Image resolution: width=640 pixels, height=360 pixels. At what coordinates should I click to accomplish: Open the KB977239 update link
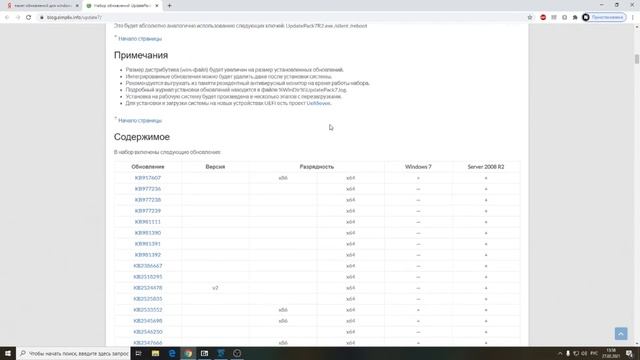tap(148, 211)
